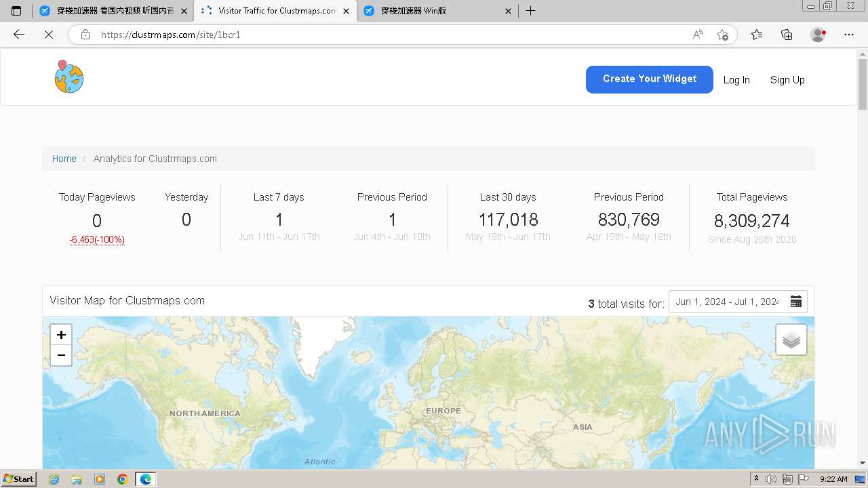Screen dimensions: 868x488
Task: Open the Sign Up link
Action: [787, 80]
